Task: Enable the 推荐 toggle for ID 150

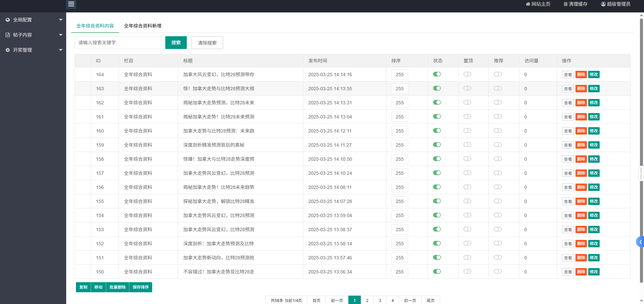Action: coord(498,271)
